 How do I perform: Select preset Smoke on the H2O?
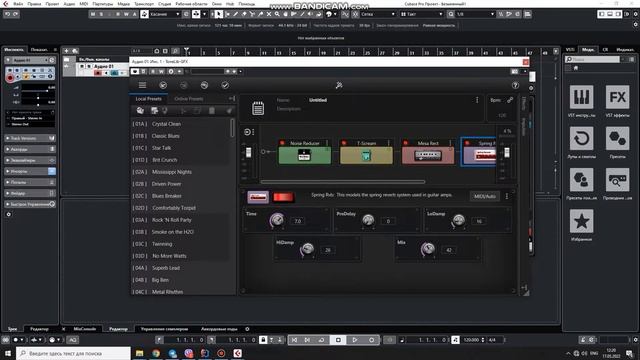tap(173, 232)
